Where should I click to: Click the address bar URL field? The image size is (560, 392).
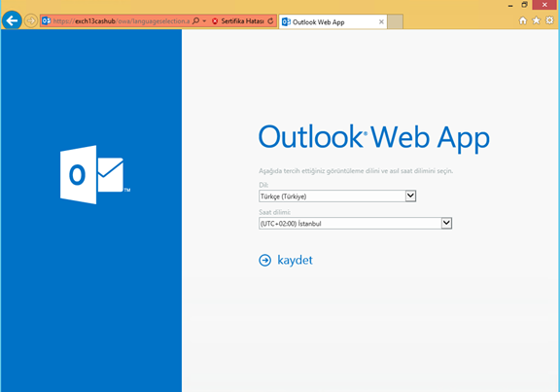pyautogui.click(x=122, y=21)
